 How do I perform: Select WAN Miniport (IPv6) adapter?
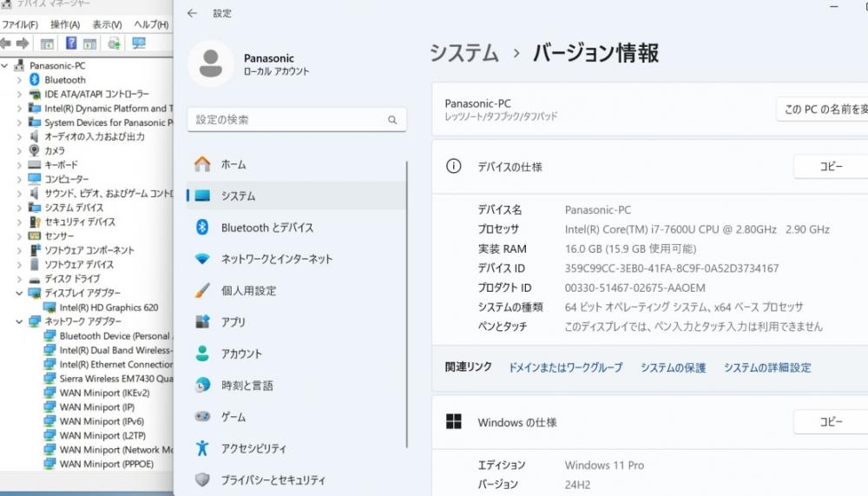102,421
